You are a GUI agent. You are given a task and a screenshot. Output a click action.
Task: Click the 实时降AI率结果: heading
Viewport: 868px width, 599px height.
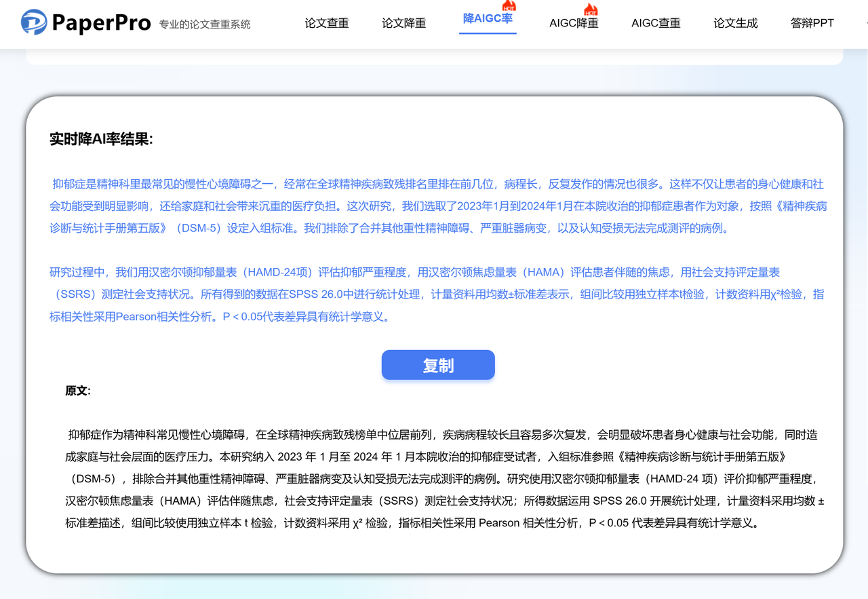102,139
